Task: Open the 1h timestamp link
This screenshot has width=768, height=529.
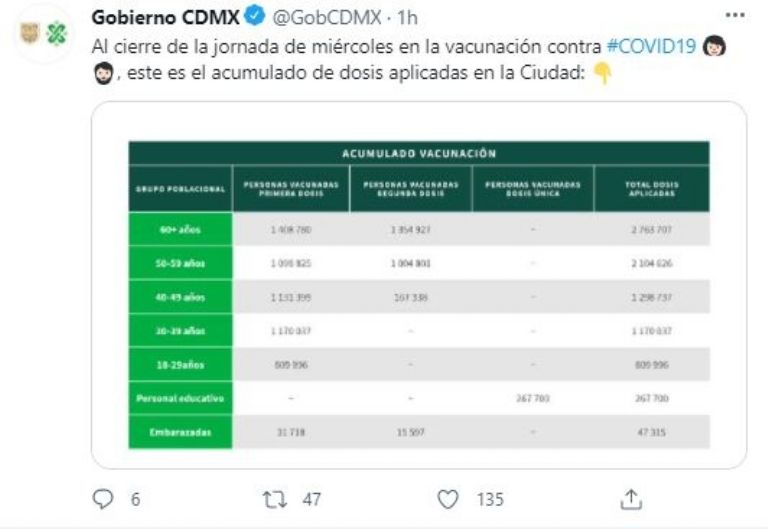Action: coord(407,18)
